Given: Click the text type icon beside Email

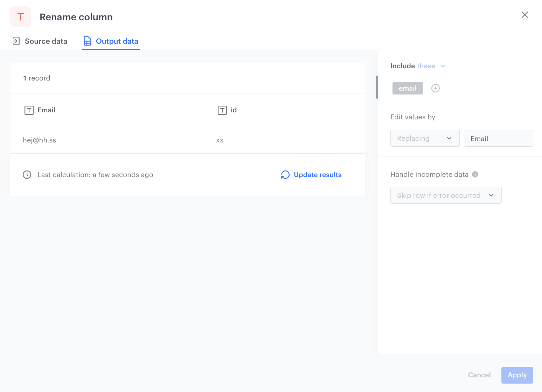Looking at the screenshot, I should click(x=29, y=110).
